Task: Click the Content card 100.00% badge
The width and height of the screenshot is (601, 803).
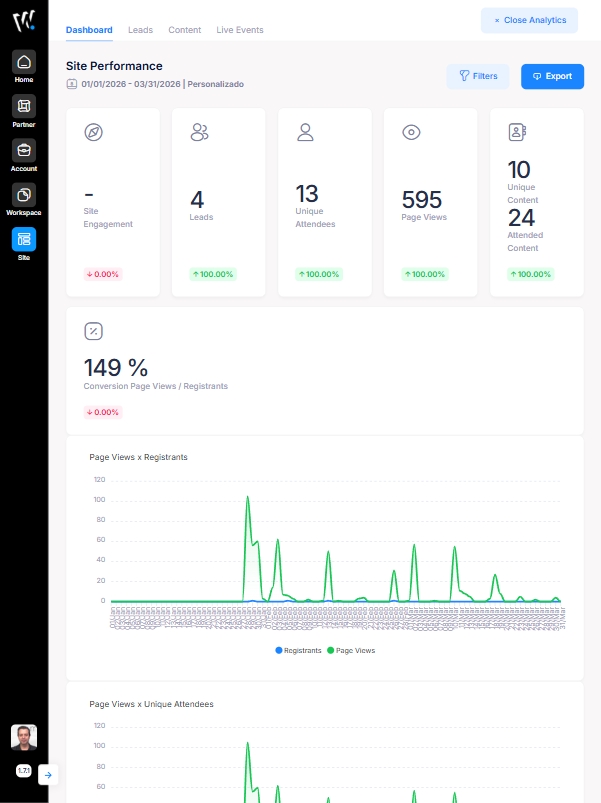Action: (x=531, y=274)
